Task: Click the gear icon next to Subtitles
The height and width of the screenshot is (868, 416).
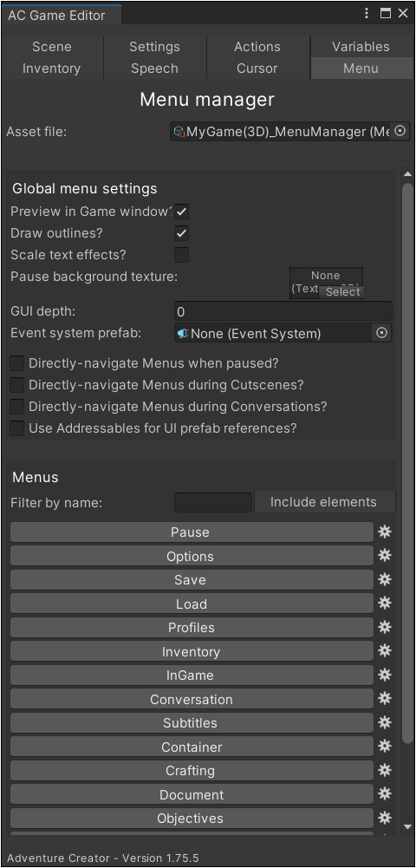Action: (385, 722)
